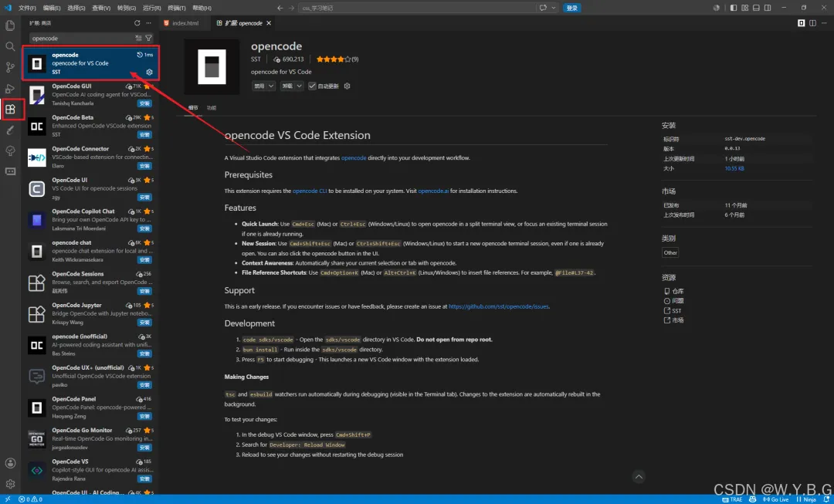Show errors and warnings in status bar
This screenshot has height=504, width=834.
pyautogui.click(x=30, y=499)
